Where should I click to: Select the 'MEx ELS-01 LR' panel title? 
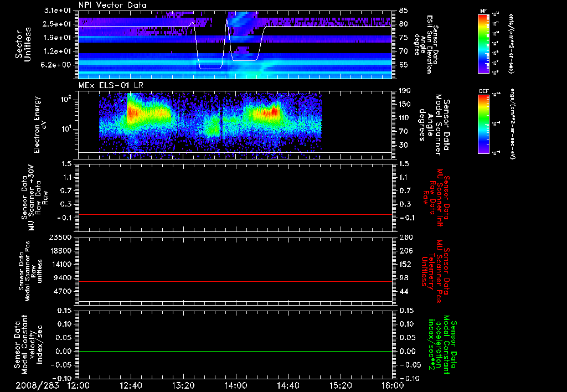point(111,85)
